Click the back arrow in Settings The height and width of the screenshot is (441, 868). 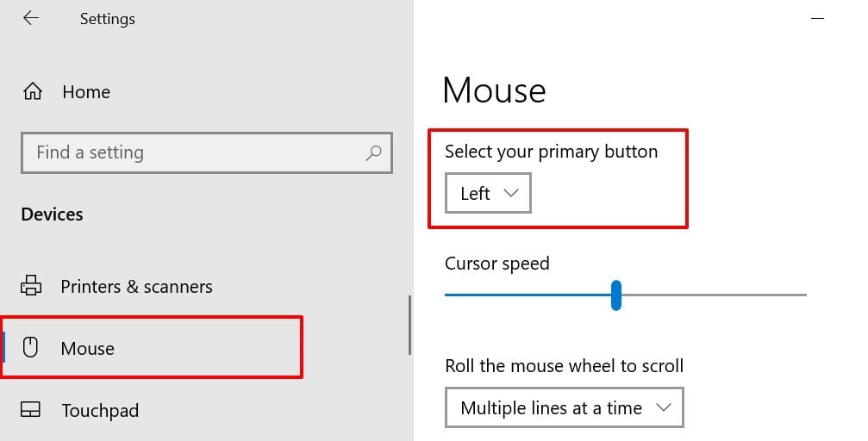point(31,18)
